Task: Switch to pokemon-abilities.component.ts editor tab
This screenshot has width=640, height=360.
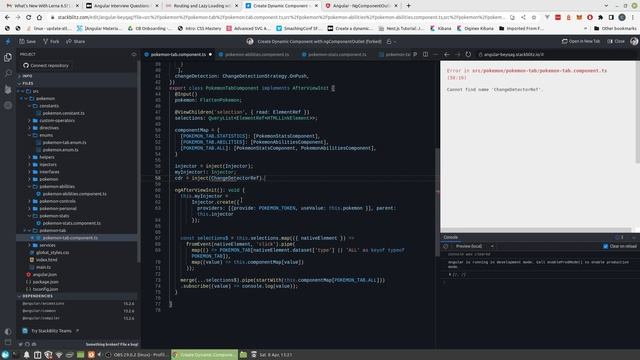Action: [254, 54]
